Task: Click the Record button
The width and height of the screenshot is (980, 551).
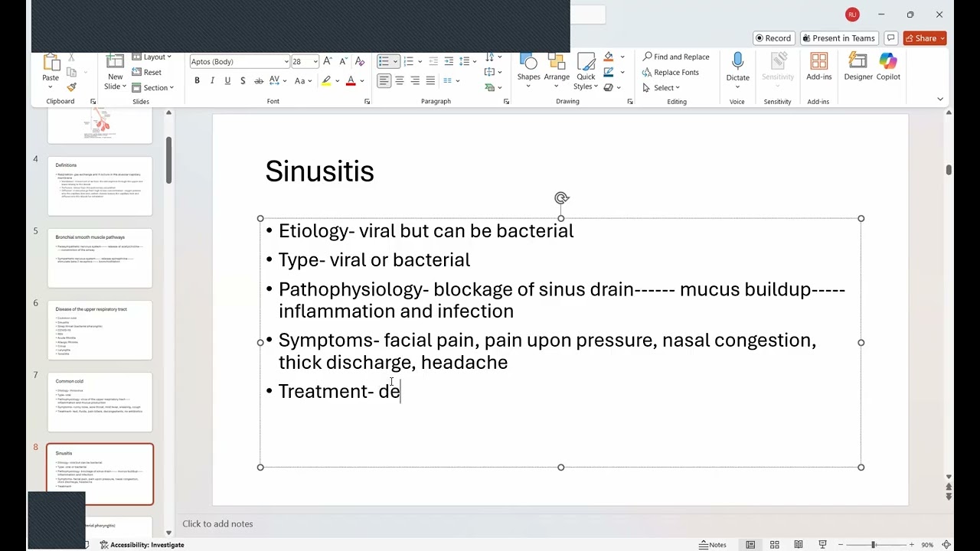Action: pos(773,38)
